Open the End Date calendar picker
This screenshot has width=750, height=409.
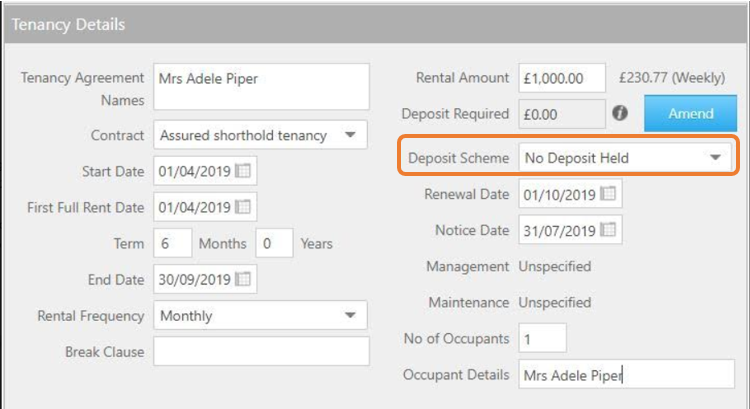point(244,279)
